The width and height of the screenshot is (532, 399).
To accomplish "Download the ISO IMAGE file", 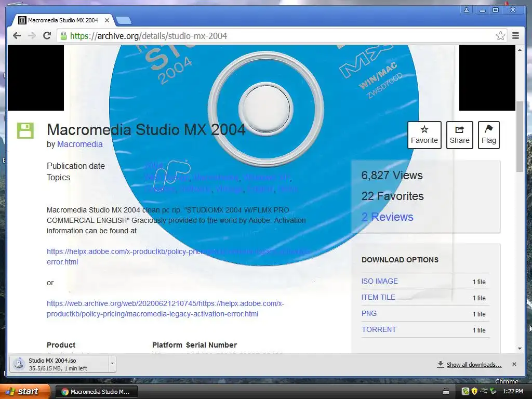I will pyautogui.click(x=379, y=281).
